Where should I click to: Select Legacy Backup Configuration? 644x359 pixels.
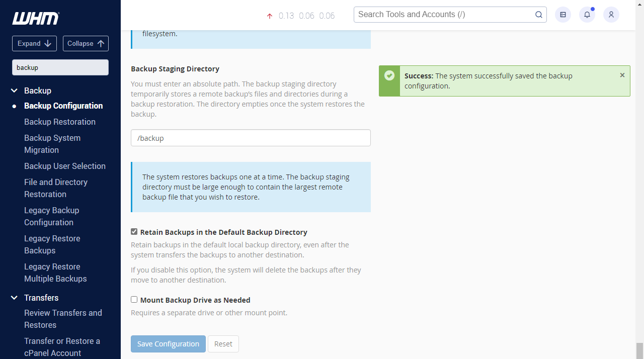(x=52, y=216)
